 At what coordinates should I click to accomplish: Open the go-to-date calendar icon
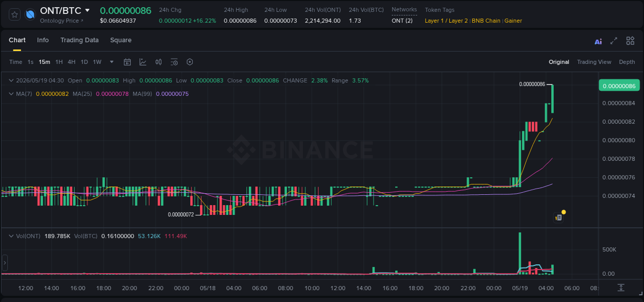point(127,62)
